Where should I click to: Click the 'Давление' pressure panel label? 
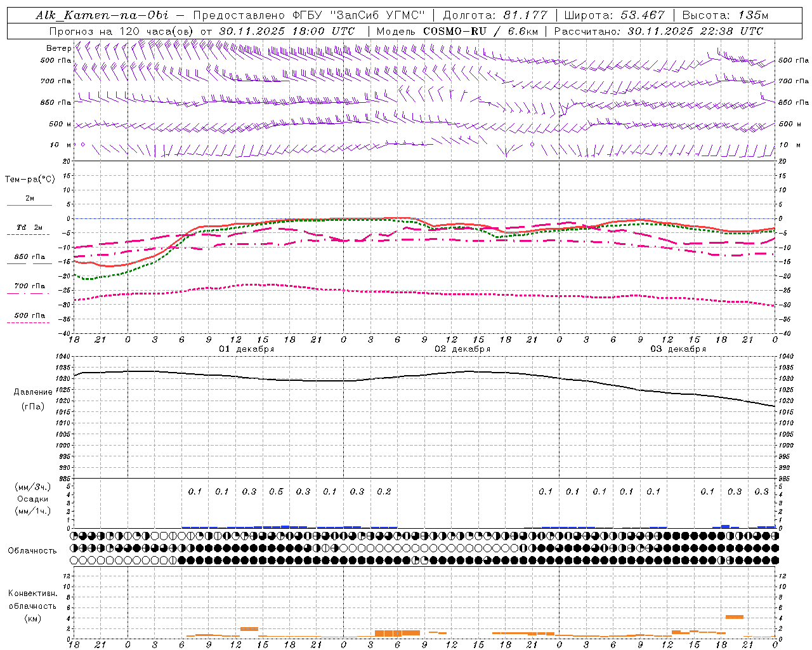(x=33, y=392)
